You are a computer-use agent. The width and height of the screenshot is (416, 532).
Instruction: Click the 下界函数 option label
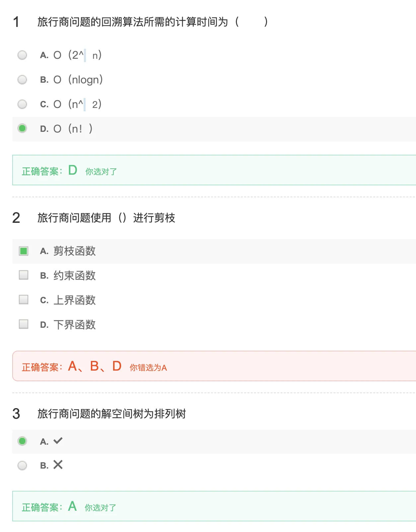tap(75, 324)
